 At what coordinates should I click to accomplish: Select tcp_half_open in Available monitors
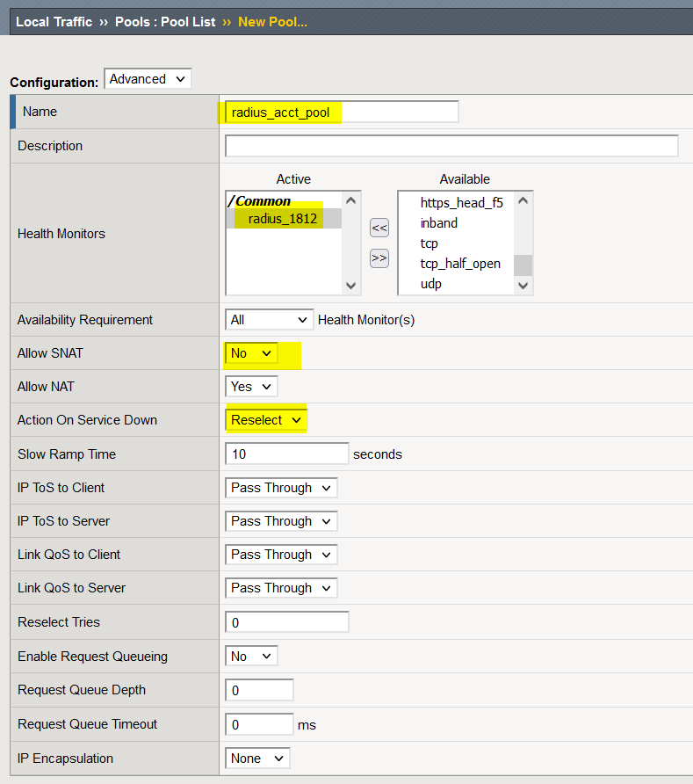[460, 264]
